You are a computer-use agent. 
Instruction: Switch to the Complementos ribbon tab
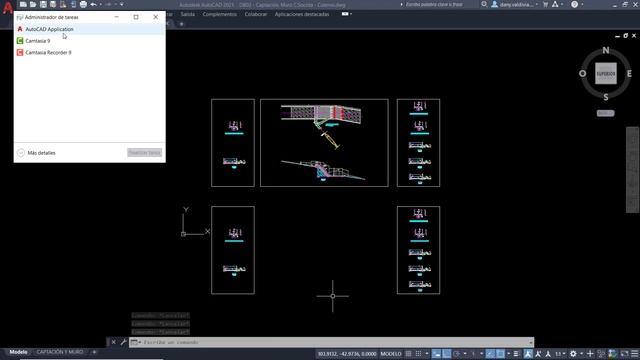220,14
